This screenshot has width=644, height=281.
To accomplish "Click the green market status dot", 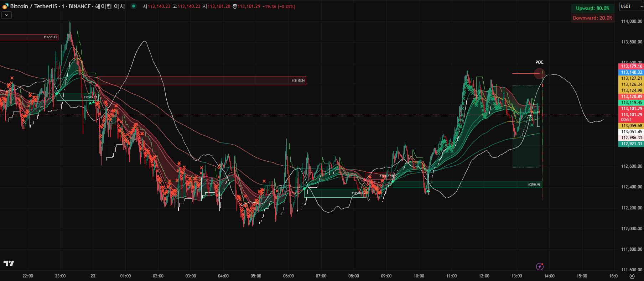I will click(x=134, y=6).
